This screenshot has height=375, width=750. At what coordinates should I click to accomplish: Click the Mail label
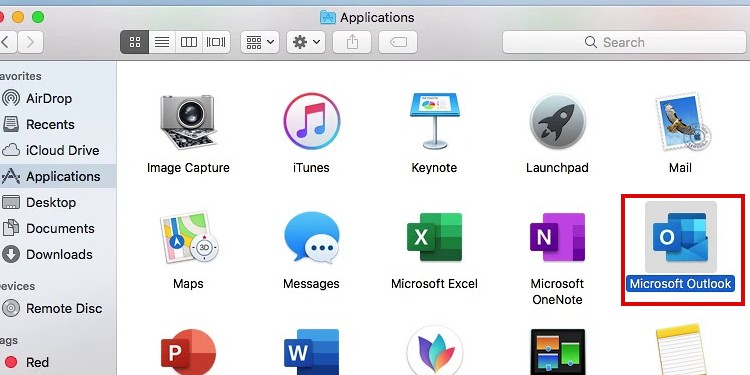pos(680,168)
